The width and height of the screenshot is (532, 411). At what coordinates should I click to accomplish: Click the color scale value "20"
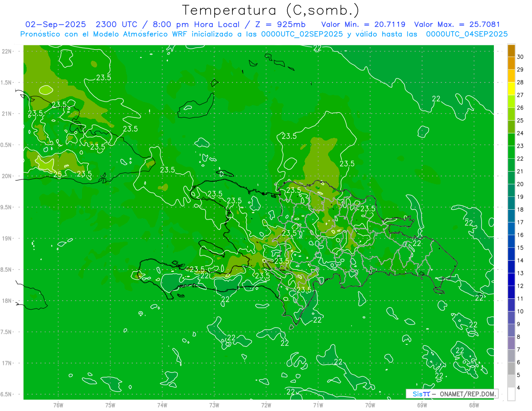(520, 184)
